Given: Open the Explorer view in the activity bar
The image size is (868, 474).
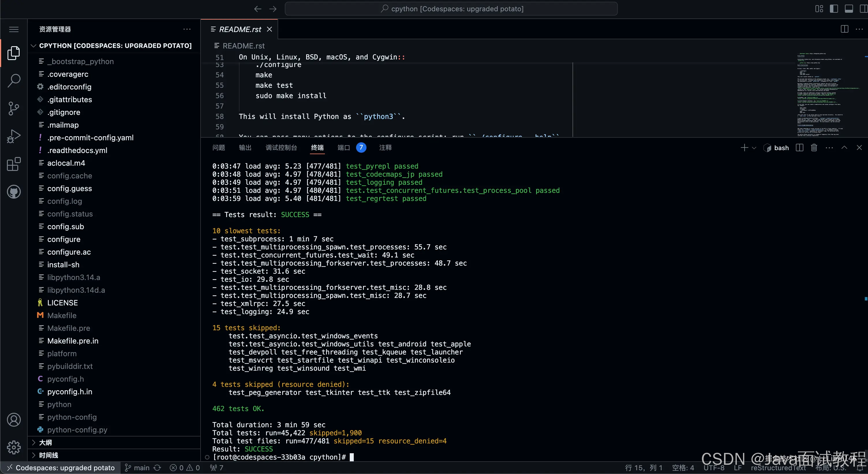Looking at the screenshot, I should 14,53.
